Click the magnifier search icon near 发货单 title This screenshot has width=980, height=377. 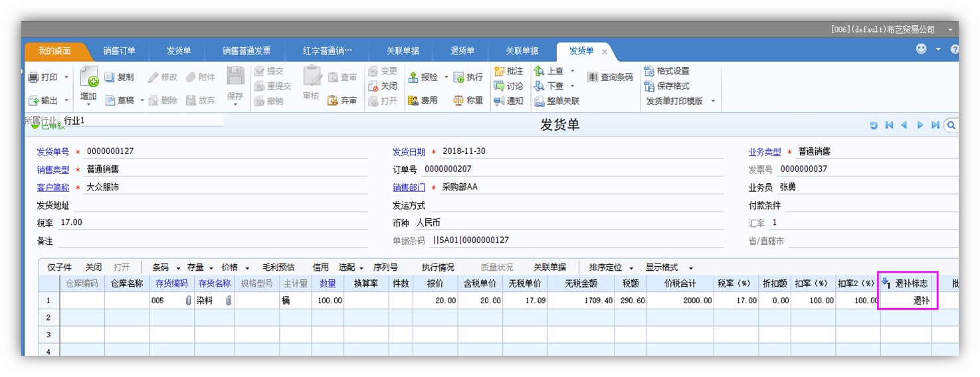(x=951, y=125)
